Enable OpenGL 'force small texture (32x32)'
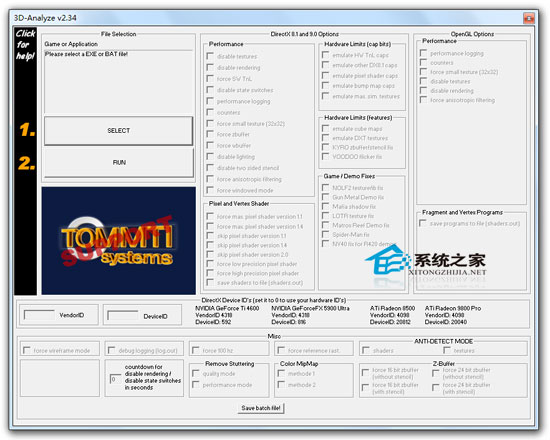 (x=423, y=72)
